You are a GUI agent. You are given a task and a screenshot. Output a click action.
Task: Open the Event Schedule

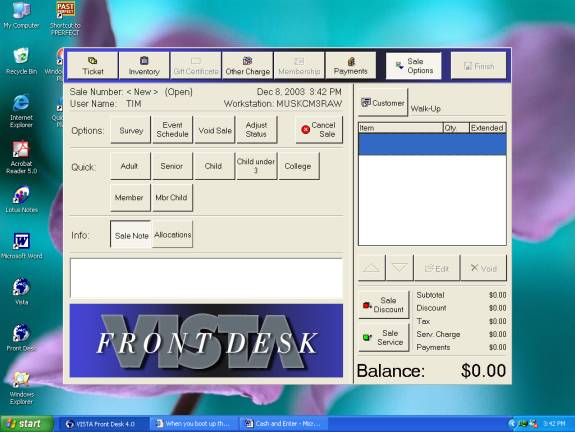pos(172,130)
